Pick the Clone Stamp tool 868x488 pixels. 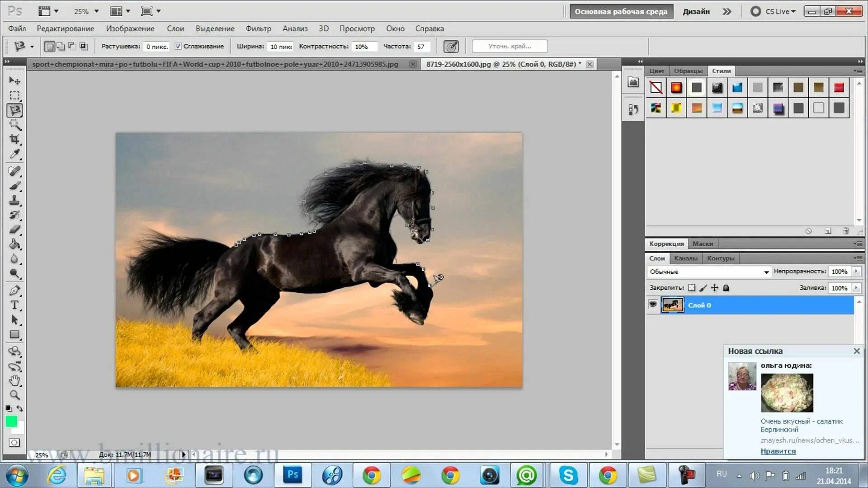coord(14,200)
